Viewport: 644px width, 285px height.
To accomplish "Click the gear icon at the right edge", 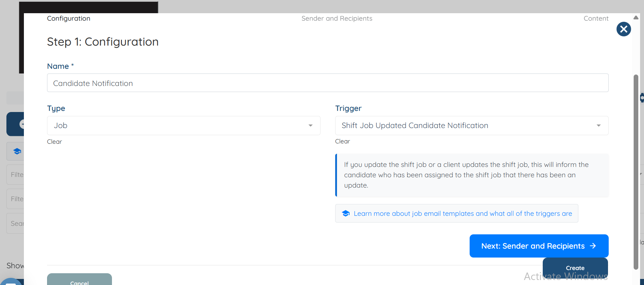I will point(642,98).
